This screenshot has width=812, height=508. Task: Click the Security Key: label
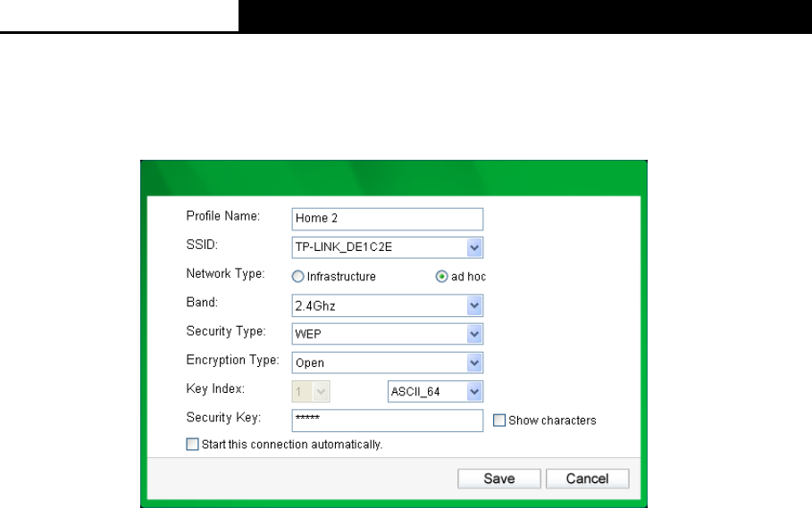223,418
